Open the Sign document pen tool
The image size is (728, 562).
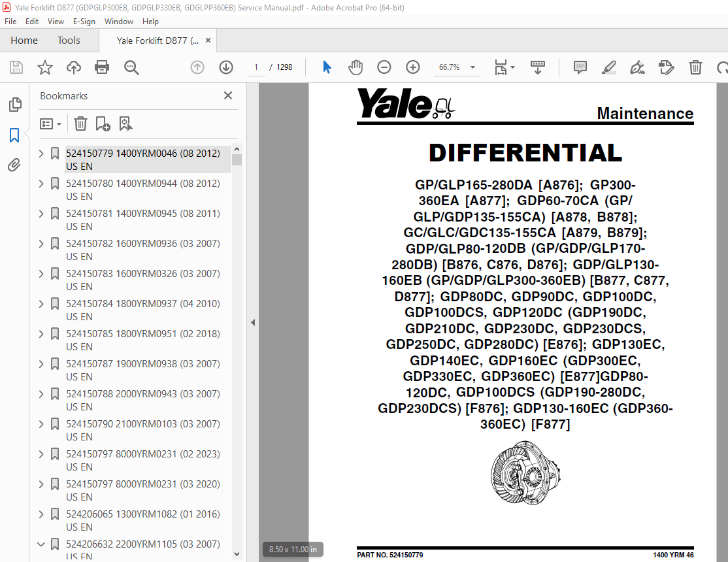point(637,67)
